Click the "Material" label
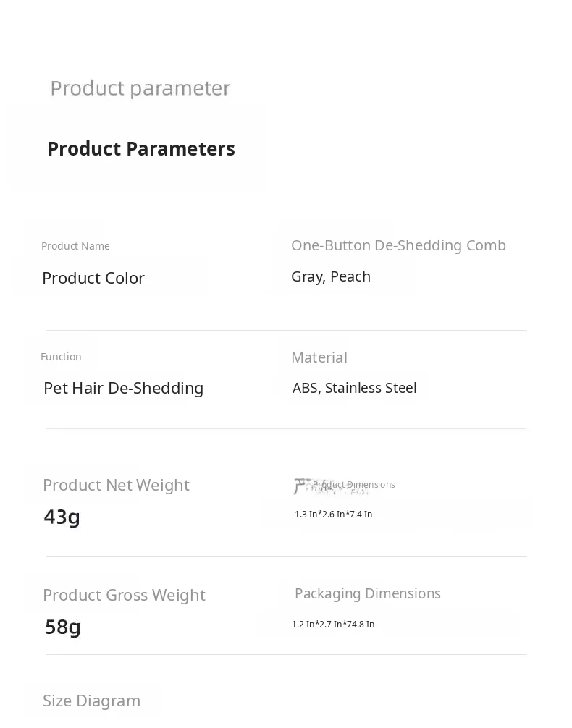Screen dimensions: 572x728 319,357
